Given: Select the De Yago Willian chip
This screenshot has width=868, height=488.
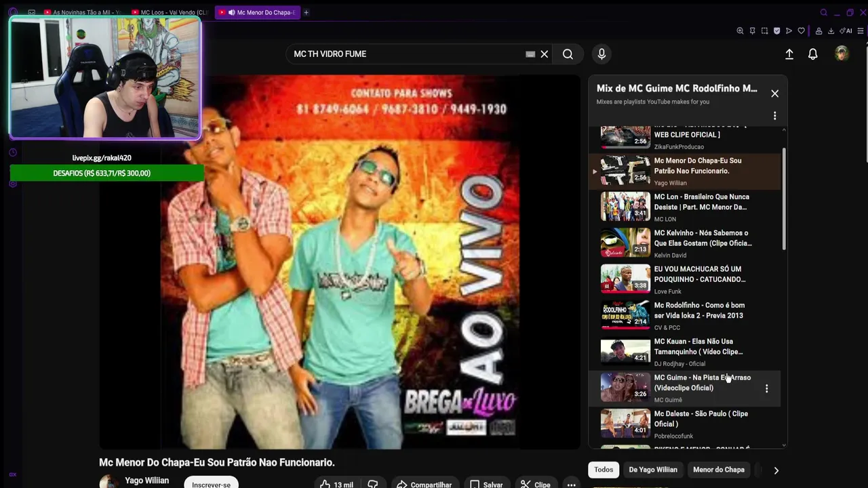Looking at the screenshot, I should 653,470.
